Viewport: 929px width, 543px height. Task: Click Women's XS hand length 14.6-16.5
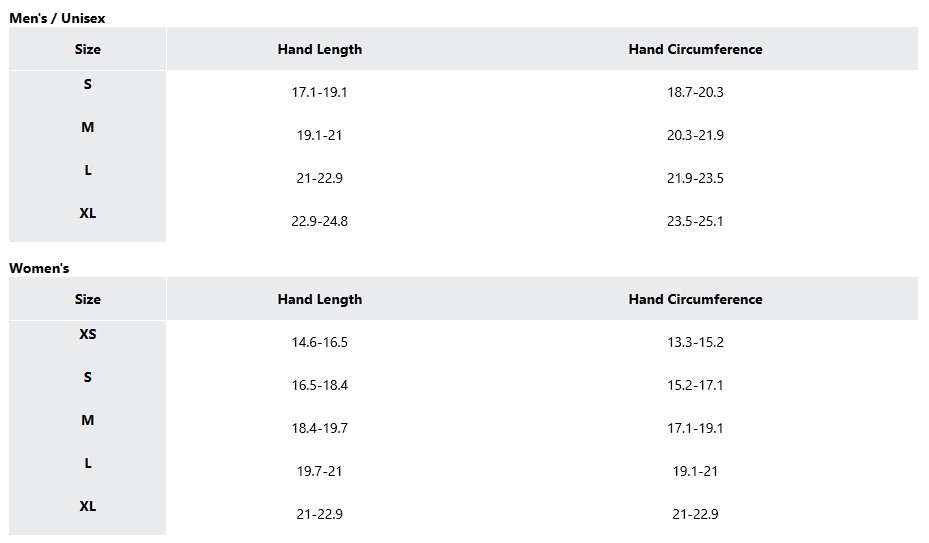pos(319,343)
